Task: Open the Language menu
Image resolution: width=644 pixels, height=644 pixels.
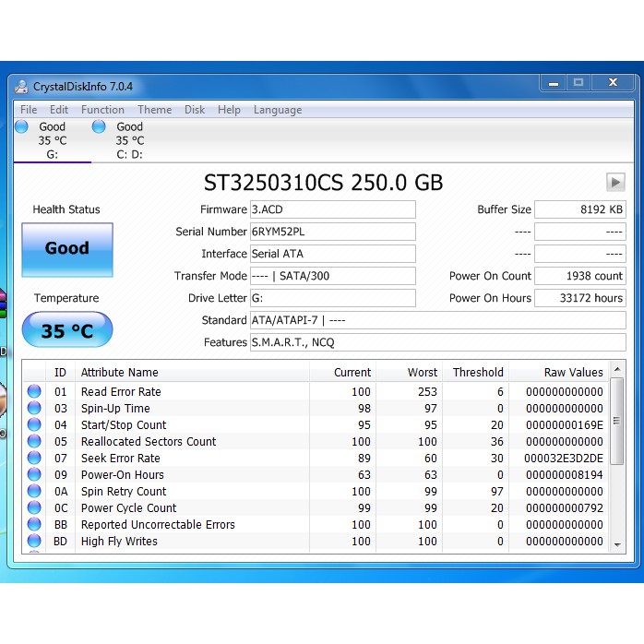Action: tap(277, 110)
